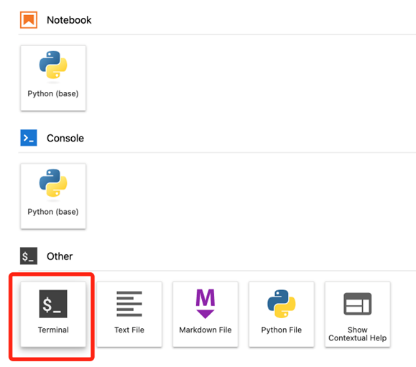Open the Contextual Help panel icon
This screenshot has height=367, width=416.
[x=357, y=304]
